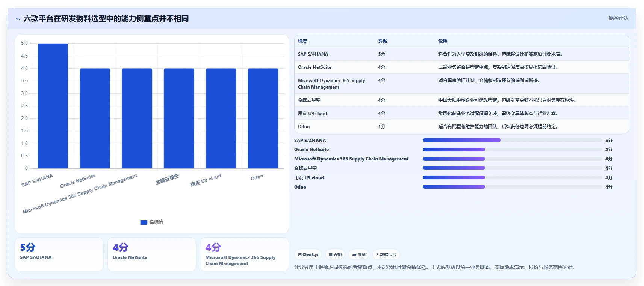Screen dimensions: 644x286
Task: Click the description '集团化制造业务适配值得关注'
Action: (x=498, y=113)
